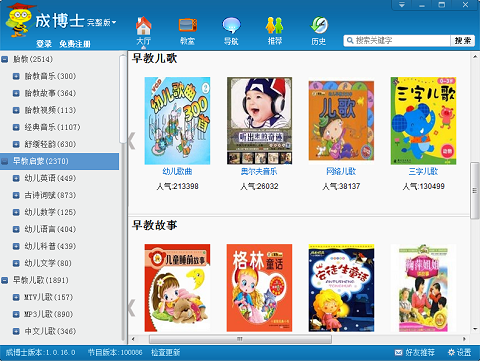
Task: Select 中文儿歌(346) in the tree
Action: pyautogui.click(x=50, y=331)
